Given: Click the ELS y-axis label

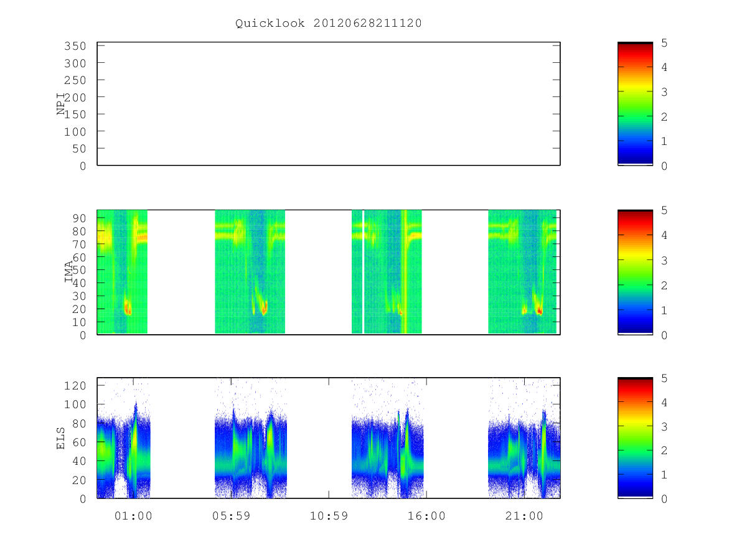Looking at the screenshot, I should click(x=61, y=438).
